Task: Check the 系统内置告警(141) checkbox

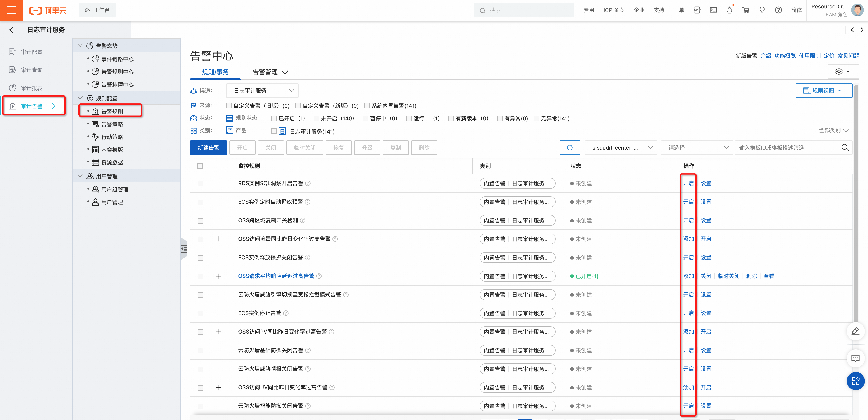Action: pos(367,106)
